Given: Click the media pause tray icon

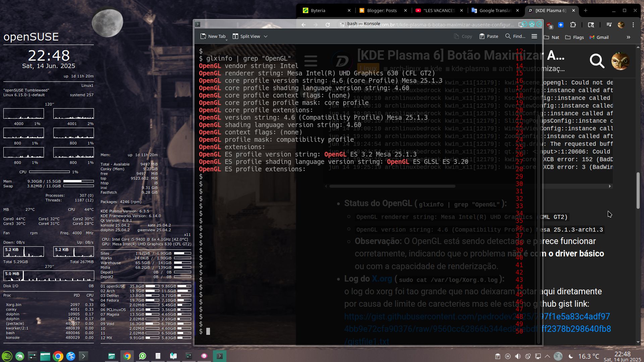Looking at the screenshot, I should 508,356.
